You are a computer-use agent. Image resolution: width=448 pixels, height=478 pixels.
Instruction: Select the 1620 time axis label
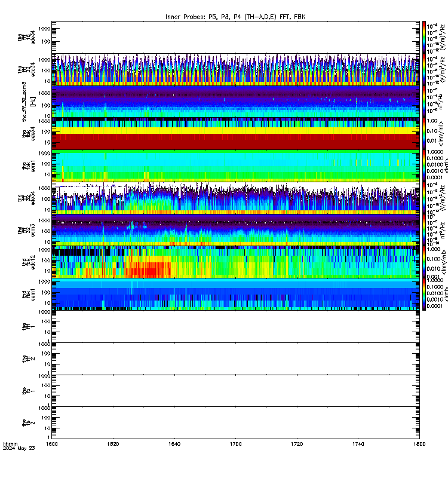point(113,444)
